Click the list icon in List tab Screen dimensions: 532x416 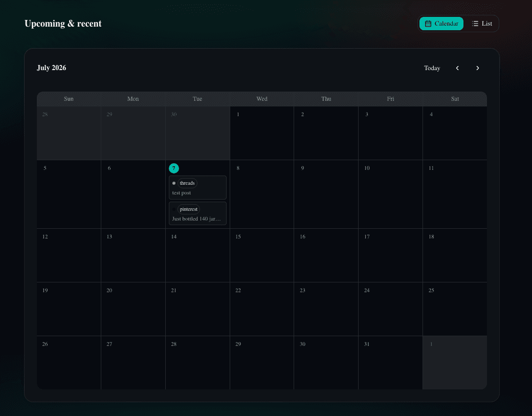coord(475,24)
